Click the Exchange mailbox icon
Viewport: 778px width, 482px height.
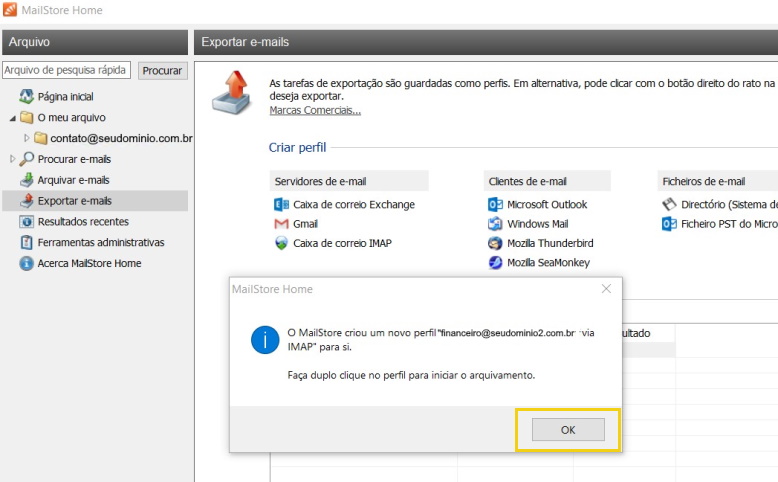click(x=281, y=205)
